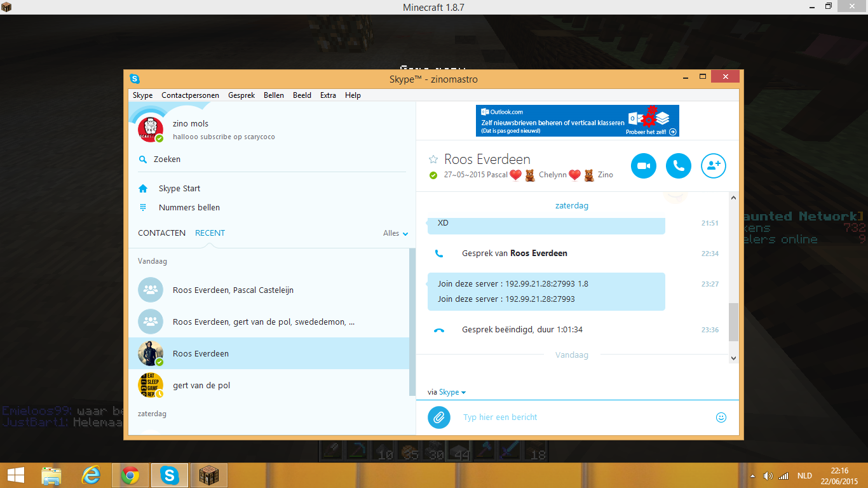Launch Internet Explorer from taskbar
868x488 pixels.
click(x=91, y=475)
